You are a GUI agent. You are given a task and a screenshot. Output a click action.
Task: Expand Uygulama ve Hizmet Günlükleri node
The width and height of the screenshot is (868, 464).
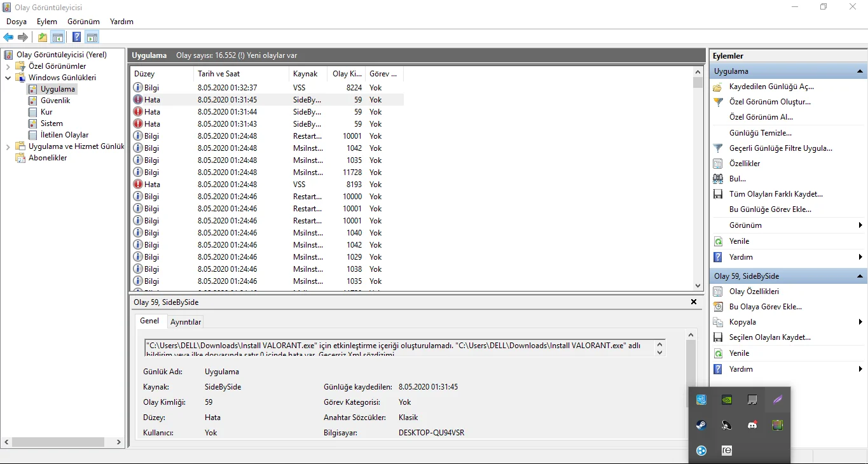pos(8,146)
